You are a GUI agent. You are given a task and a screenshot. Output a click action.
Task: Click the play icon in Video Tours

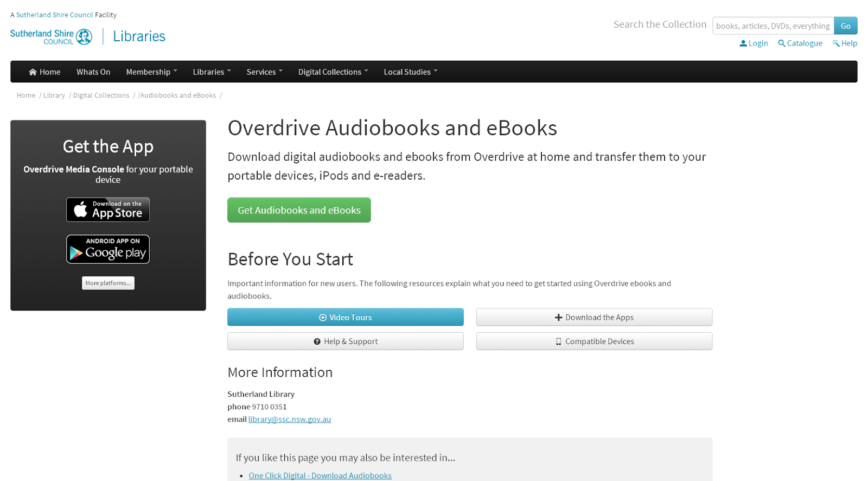(x=323, y=318)
